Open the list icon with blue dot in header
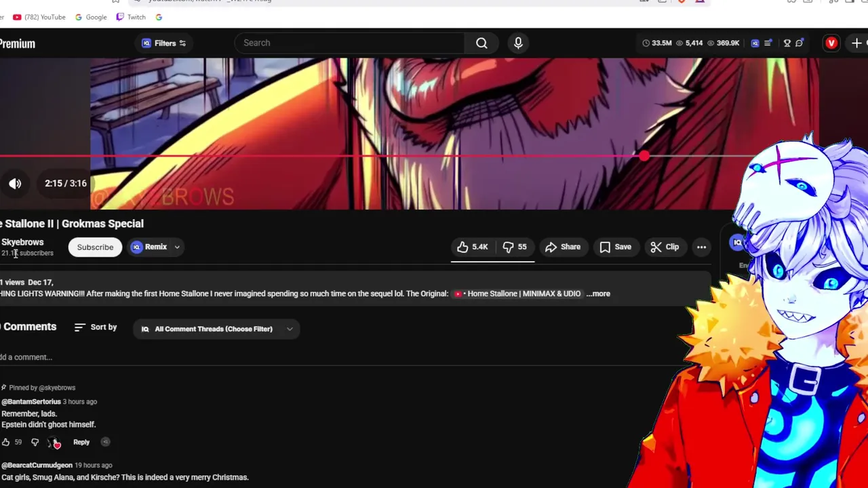Viewport: 868px width, 488px height. point(768,43)
